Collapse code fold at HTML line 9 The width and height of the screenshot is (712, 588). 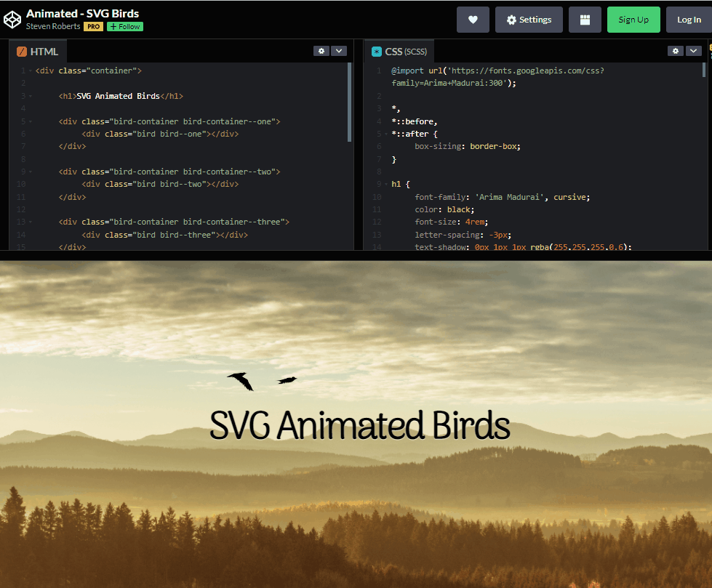click(31, 172)
